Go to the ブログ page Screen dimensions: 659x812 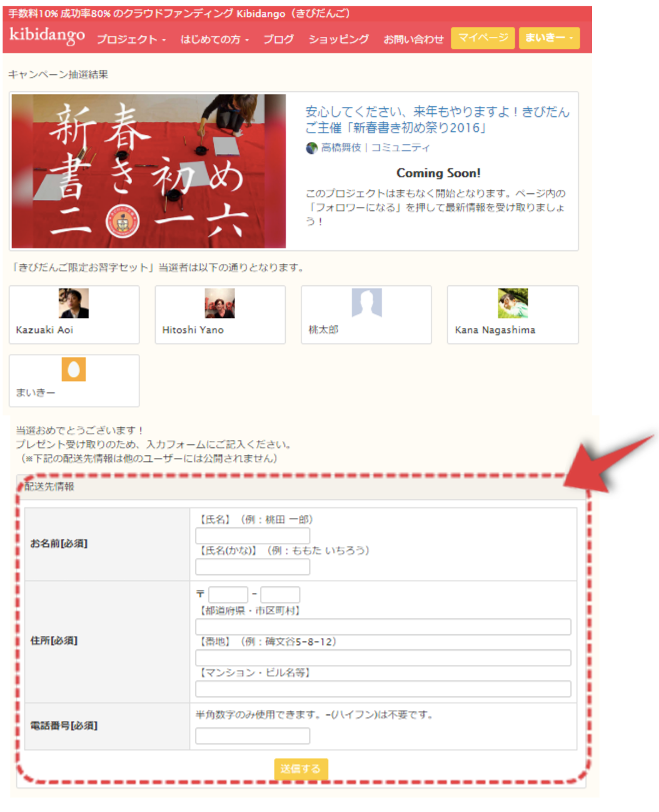(278, 39)
